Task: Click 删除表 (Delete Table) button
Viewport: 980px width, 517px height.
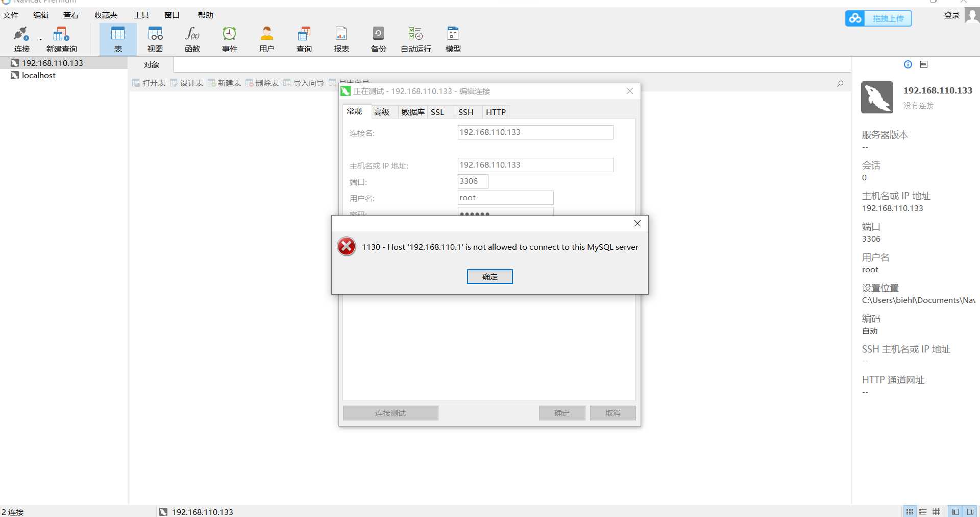Action: click(262, 83)
